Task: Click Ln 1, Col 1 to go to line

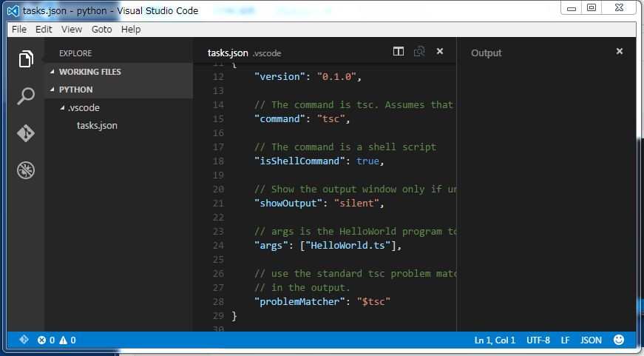Action: pos(495,340)
